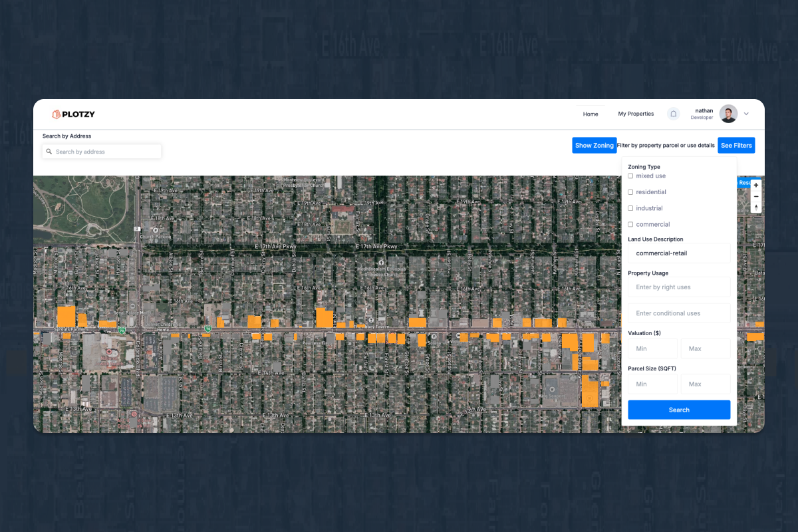Click the Enter by right uses field
The height and width of the screenshot is (532, 798).
(679, 287)
